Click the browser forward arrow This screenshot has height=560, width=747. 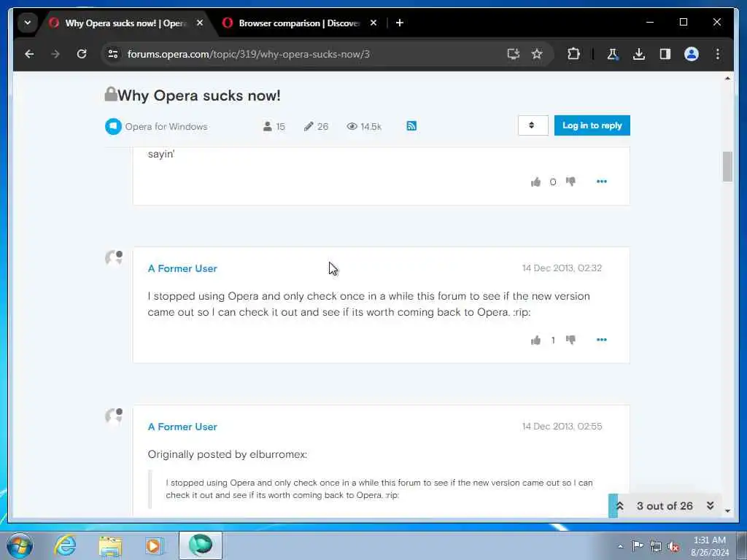55,54
